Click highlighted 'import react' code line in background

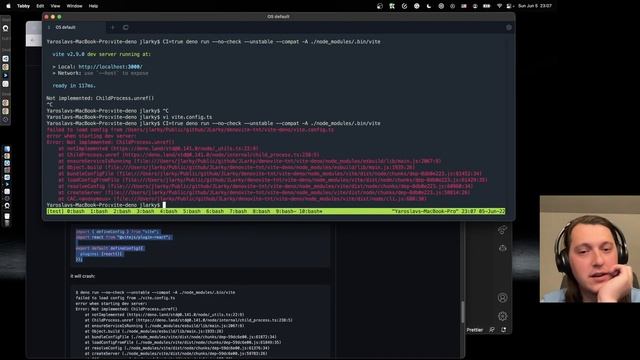coord(124,237)
